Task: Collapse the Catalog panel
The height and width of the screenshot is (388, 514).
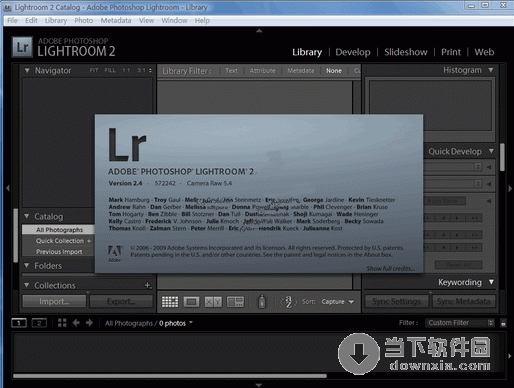Action: pos(27,216)
